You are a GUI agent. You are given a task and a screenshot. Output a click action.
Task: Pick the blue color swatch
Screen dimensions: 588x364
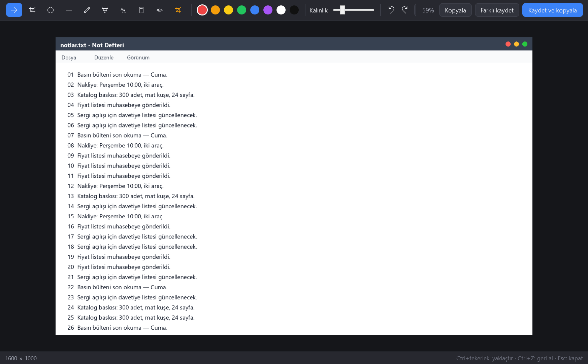[x=255, y=10]
